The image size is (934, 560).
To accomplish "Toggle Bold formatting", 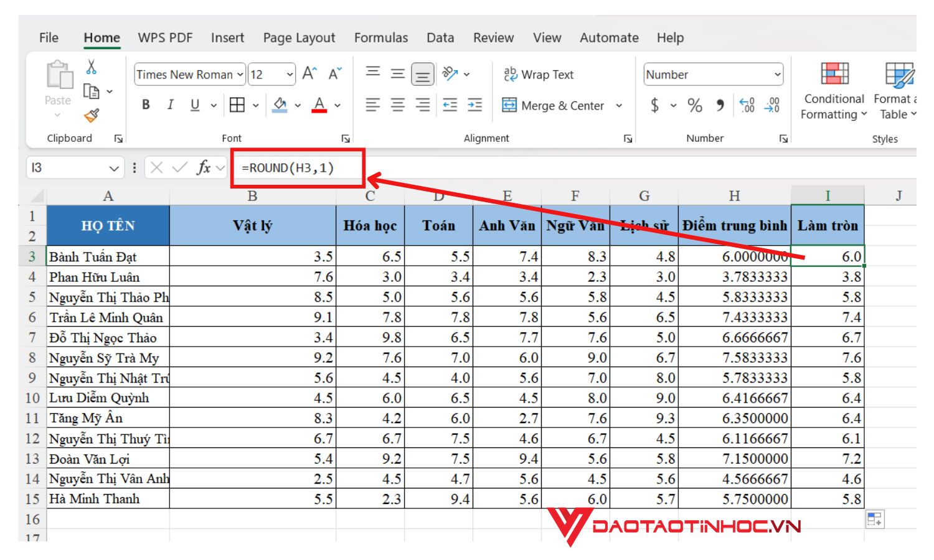I will tap(146, 105).
